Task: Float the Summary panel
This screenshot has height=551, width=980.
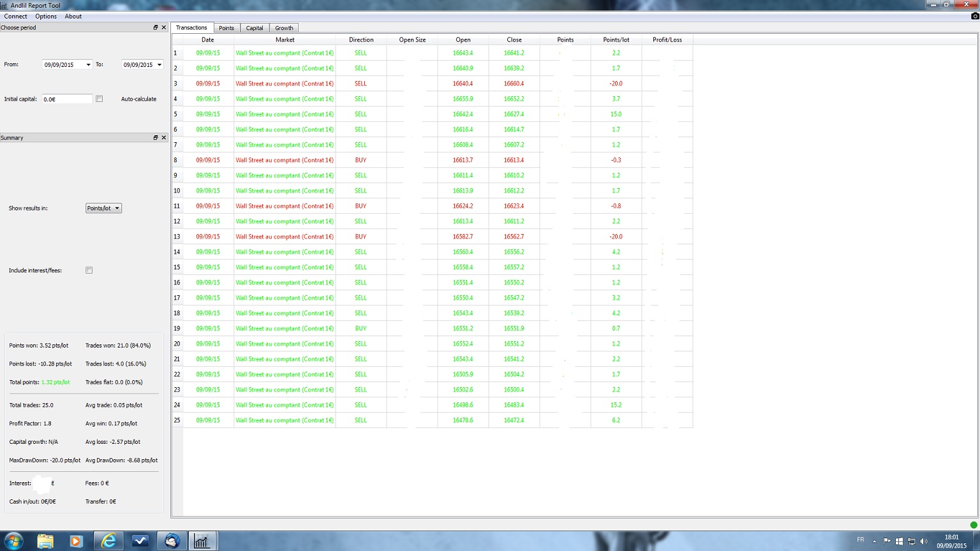Action: (155, 138)
